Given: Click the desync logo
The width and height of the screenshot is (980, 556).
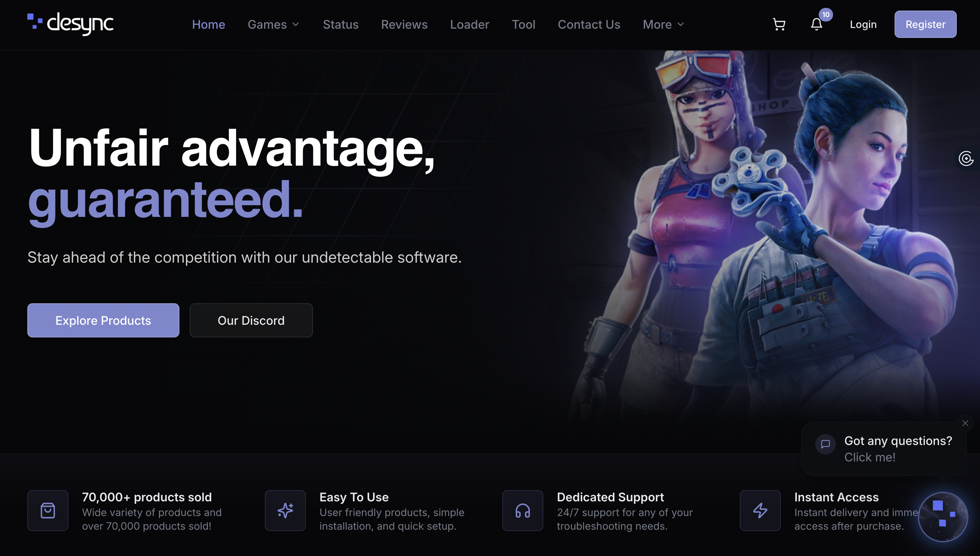Looking at the screenshot, I should [x=71, y=24].
